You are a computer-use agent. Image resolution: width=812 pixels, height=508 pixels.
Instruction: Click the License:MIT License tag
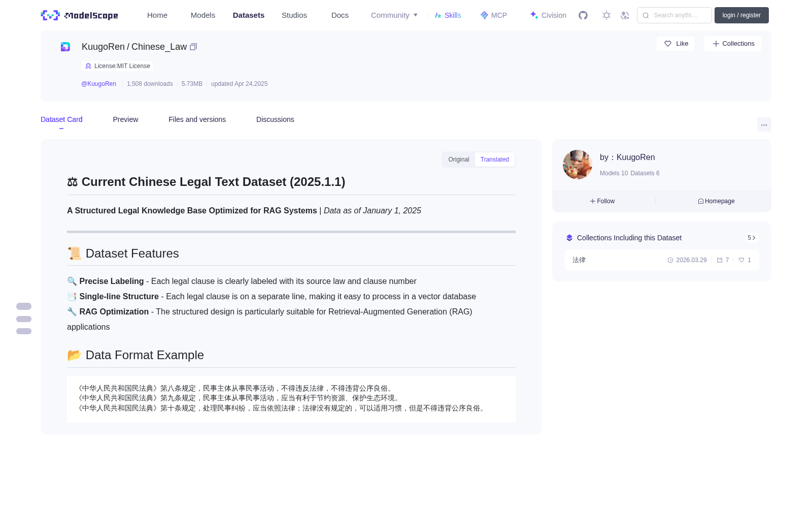[x=117, y=66]
